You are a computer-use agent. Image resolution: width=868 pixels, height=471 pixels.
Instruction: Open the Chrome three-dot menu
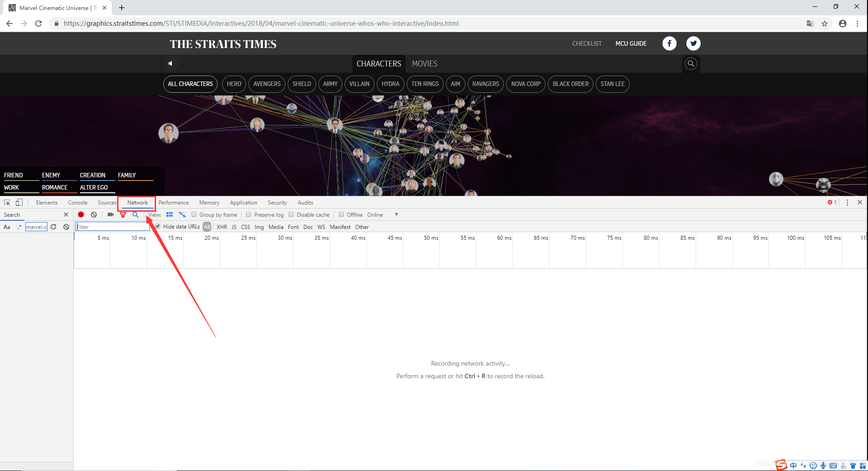(858, 24)
